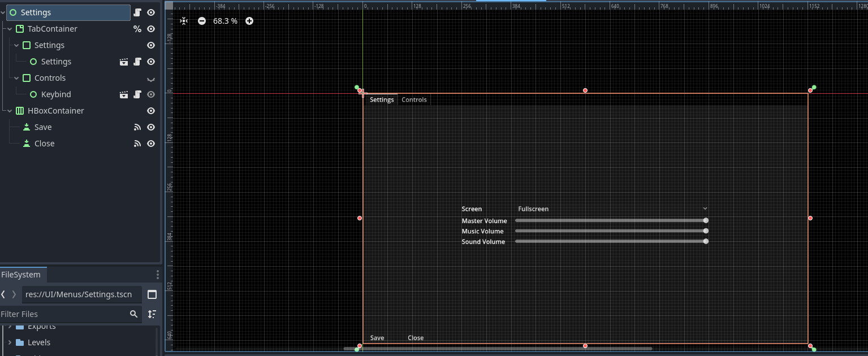This screenshot has height=356, width=868.
Task: Toggle visibility of child Settings scene node
Action: [151, 62]
